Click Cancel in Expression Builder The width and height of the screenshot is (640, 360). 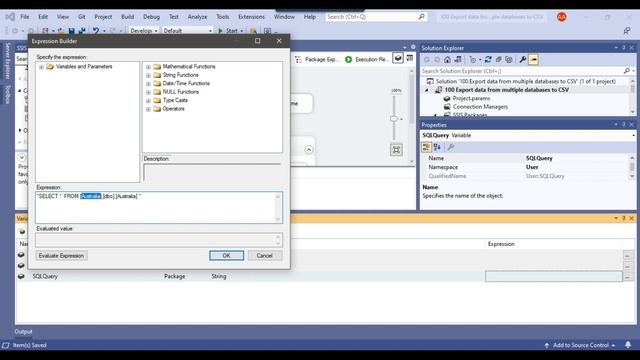tap(264, 256)
